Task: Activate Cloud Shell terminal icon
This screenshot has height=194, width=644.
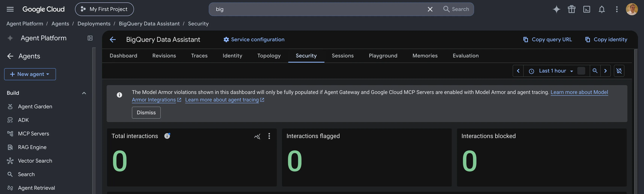Action: point(587,9)
